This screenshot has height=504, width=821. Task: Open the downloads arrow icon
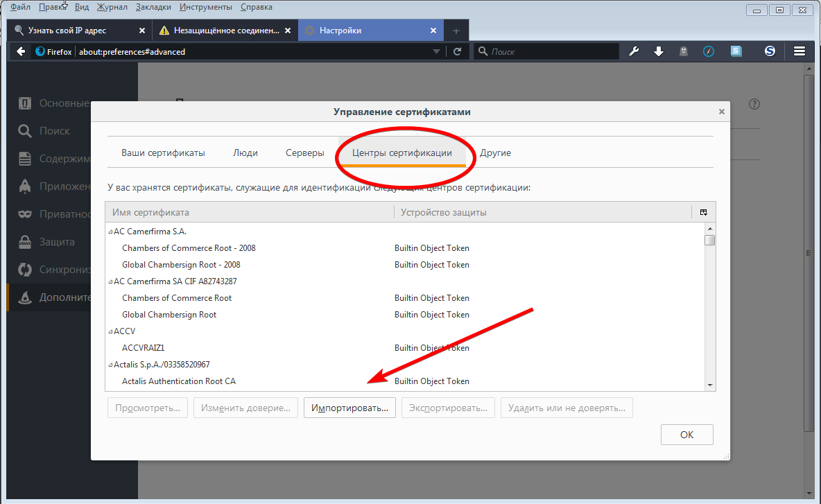pos(659,51)
